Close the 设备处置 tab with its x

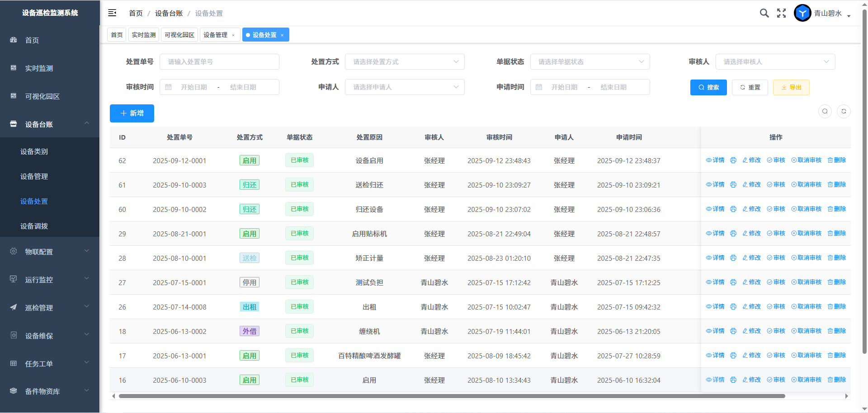pos(282,35)
